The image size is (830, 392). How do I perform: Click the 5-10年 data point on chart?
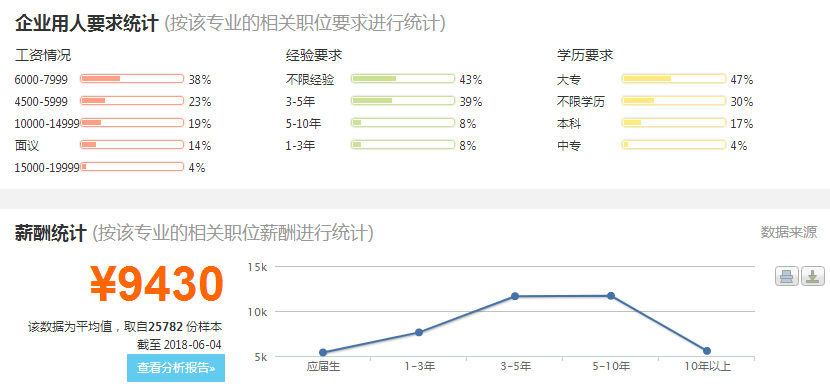tap(611, 296)
